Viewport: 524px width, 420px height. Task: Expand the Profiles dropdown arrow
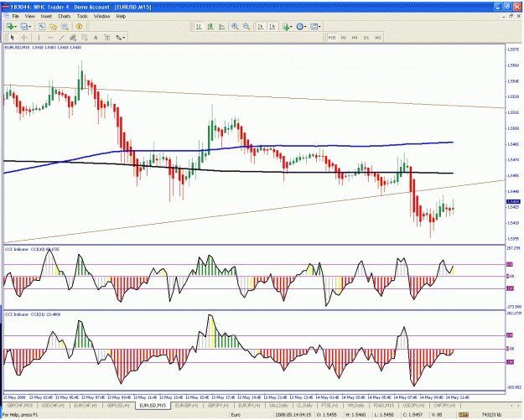pos(29,27)
